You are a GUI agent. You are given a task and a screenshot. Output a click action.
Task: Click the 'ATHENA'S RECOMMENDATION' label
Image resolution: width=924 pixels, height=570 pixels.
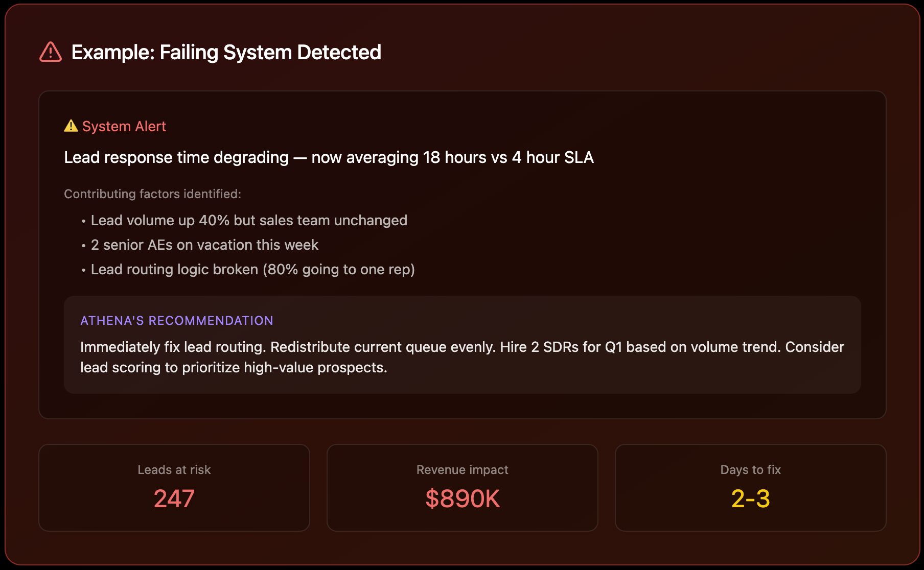177,320
